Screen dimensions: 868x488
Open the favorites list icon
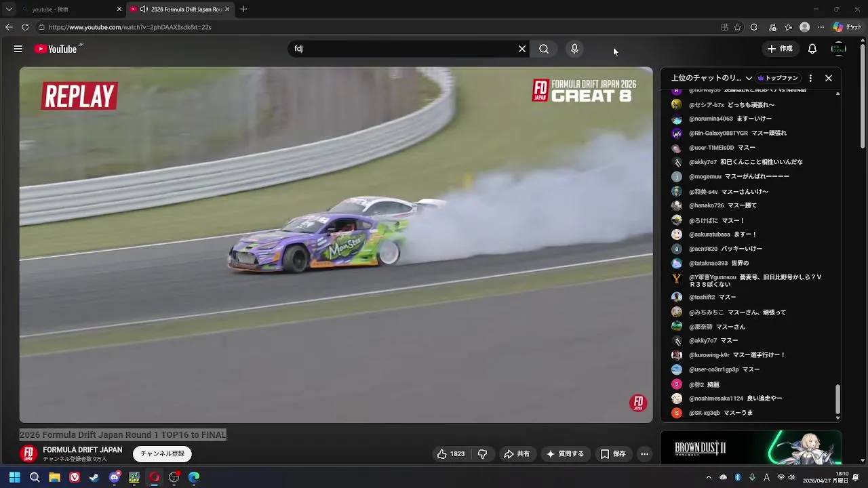coord(788,27)
